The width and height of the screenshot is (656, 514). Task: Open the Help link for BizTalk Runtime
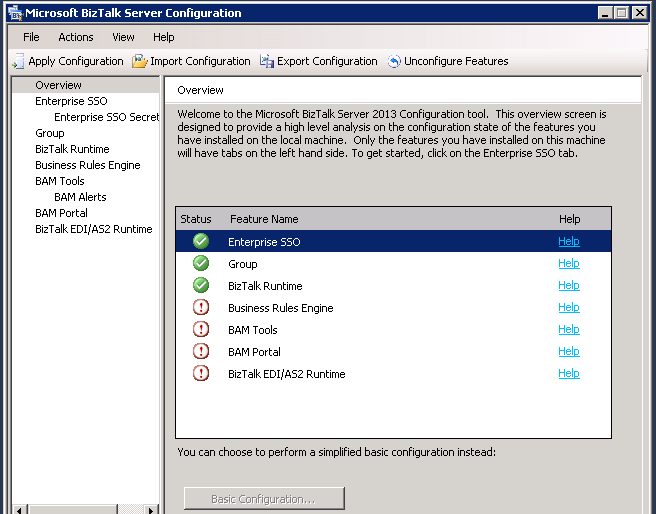click(569, 286)
